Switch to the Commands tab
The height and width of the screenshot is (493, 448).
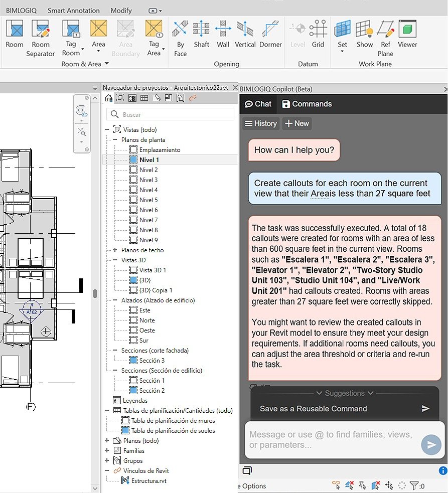point(307,104)
